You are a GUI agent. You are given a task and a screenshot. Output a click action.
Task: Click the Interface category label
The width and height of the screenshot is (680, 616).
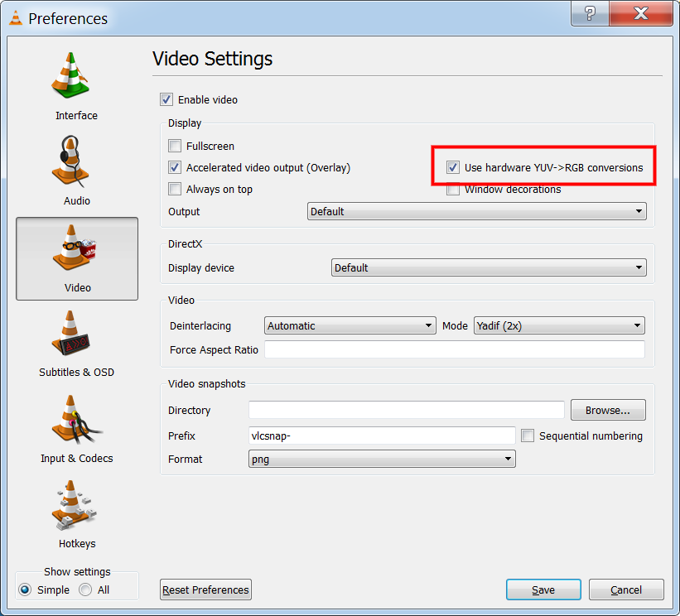(x=76, y=116)
